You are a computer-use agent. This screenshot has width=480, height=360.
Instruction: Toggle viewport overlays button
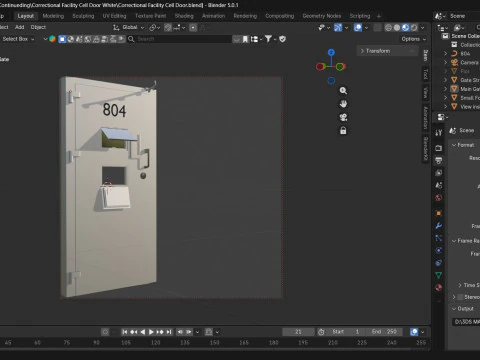click(x=358, y=28)
